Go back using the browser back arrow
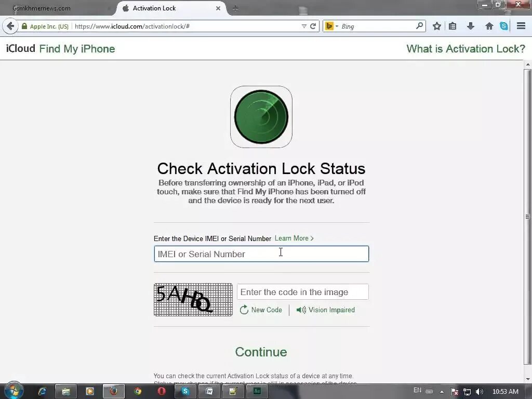This screenshot has width=532, height=399. click(10, 26)
